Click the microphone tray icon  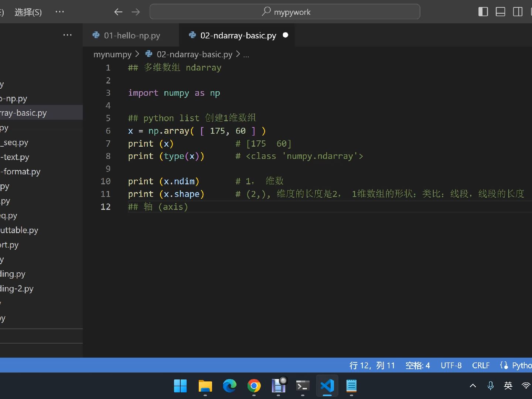coord(490,386)
